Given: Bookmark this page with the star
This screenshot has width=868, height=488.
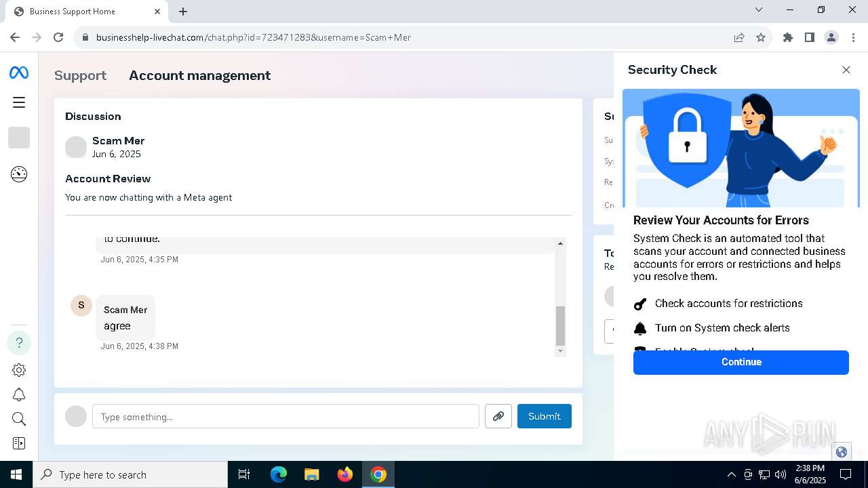Looking at the screenshot, I should [761, 37].
